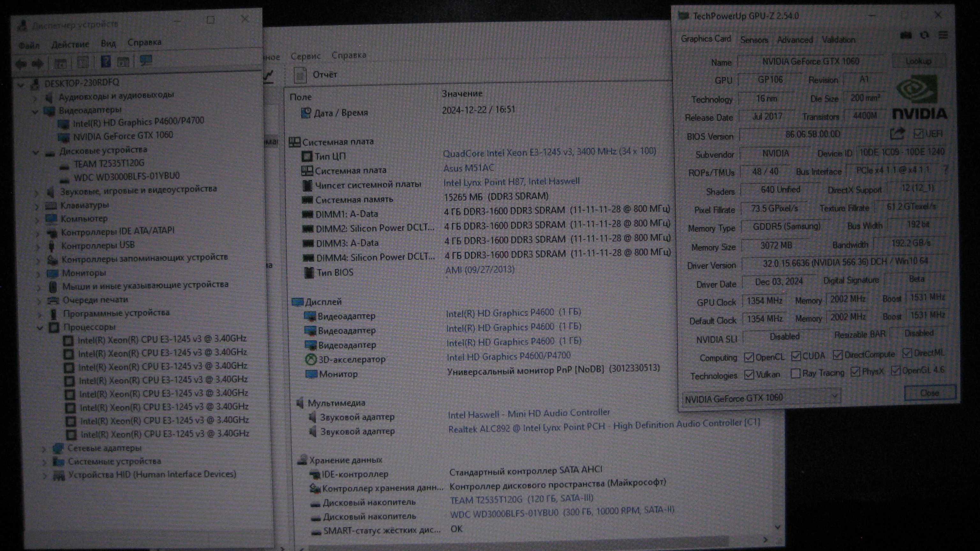Viewport: 980px width, 551px height.
Task: Open the Файл menu in Device Manager
Action: coord(29,45)
